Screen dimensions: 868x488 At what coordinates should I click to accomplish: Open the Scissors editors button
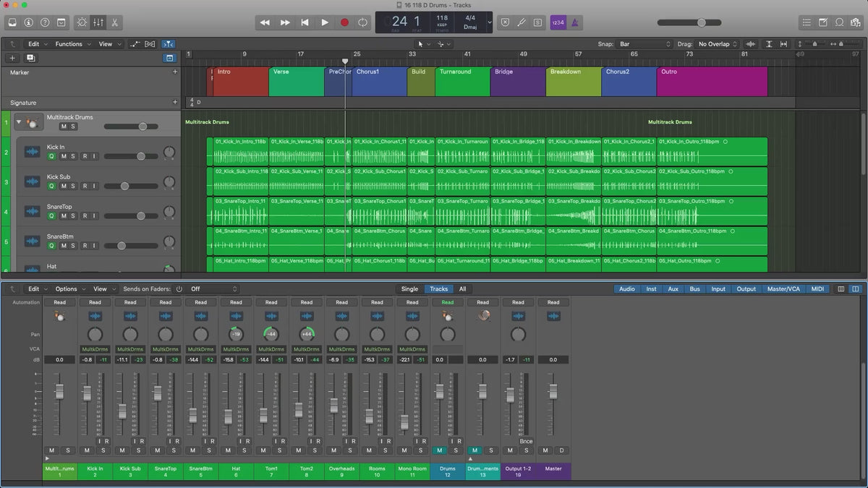click(115, 22)
